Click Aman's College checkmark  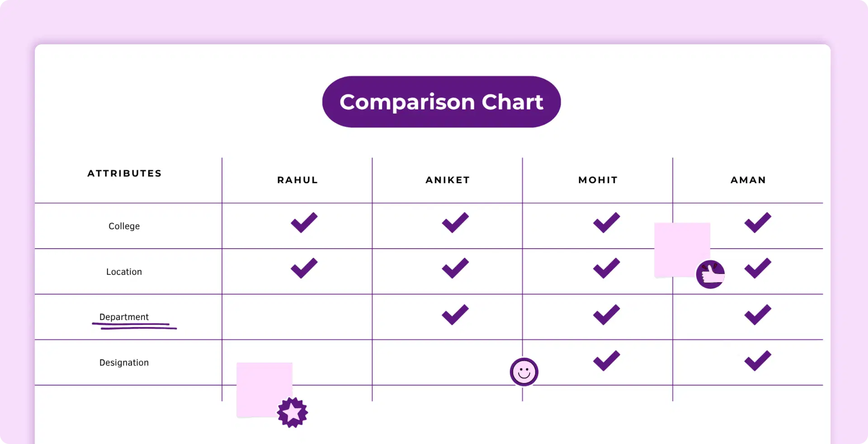pos(758,222)
